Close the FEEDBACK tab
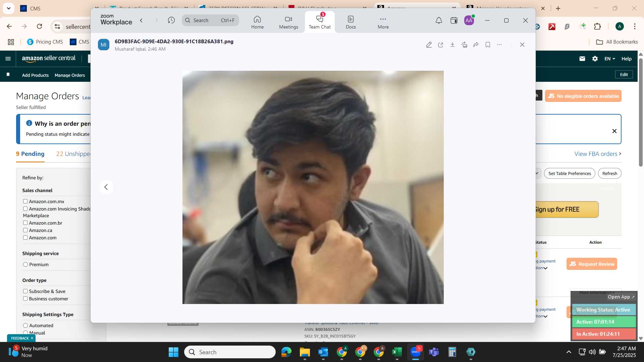The image size is (644, 362). tap(32, 338)
